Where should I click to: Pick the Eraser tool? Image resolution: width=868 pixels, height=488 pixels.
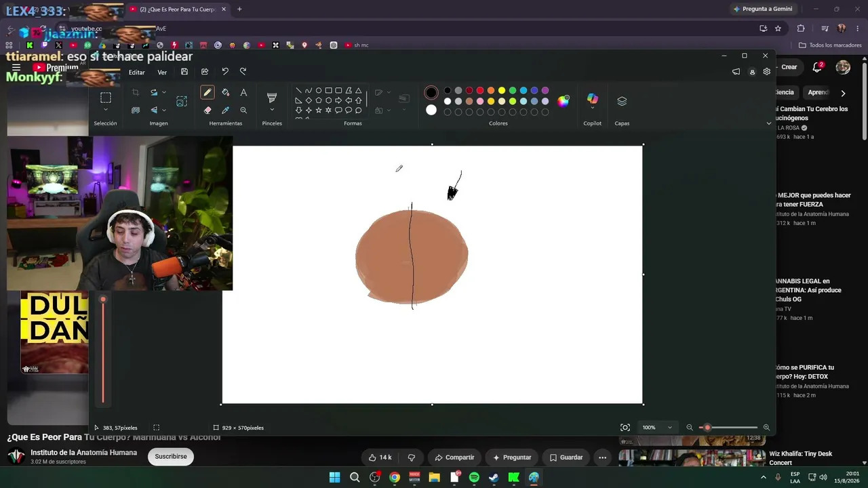click(x=208, y=110)
